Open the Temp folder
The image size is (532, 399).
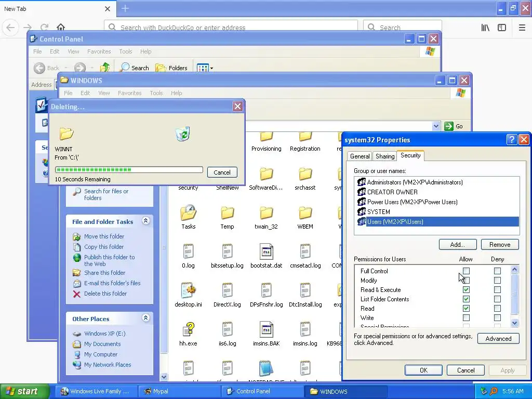(x=227, y=218)
